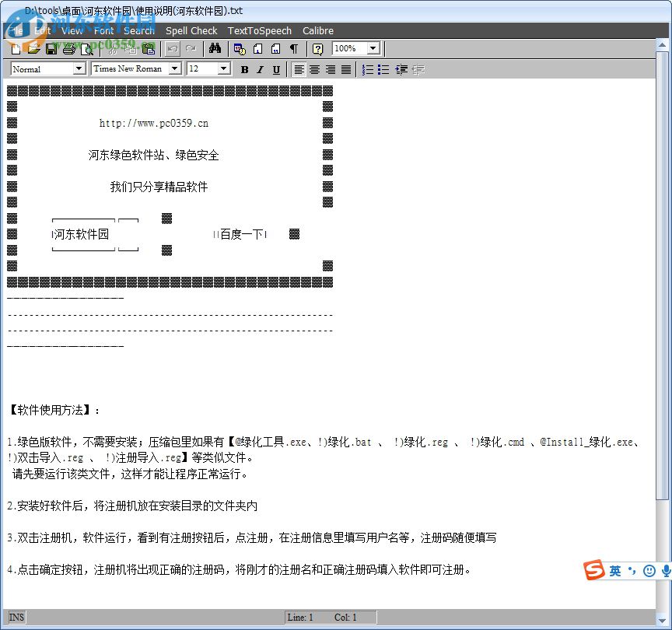Click the vertical scrollbar up arrow

pos(662,45)
